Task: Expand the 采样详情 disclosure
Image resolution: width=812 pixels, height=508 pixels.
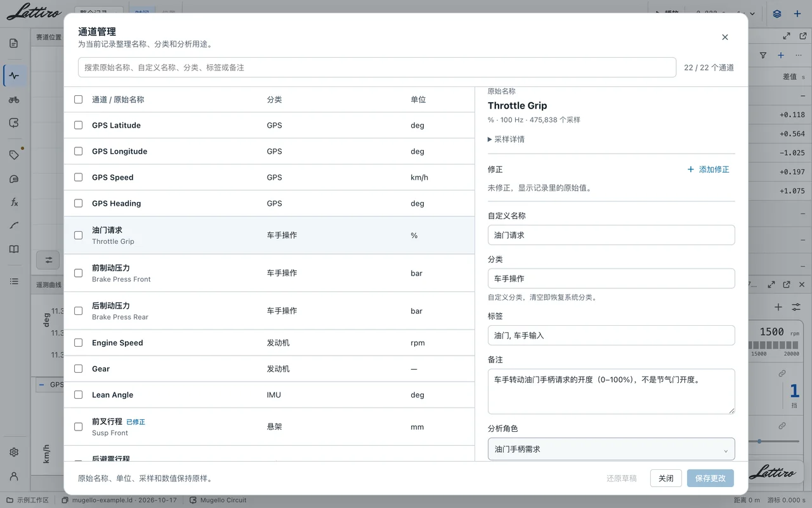Action: pos(506,139)
